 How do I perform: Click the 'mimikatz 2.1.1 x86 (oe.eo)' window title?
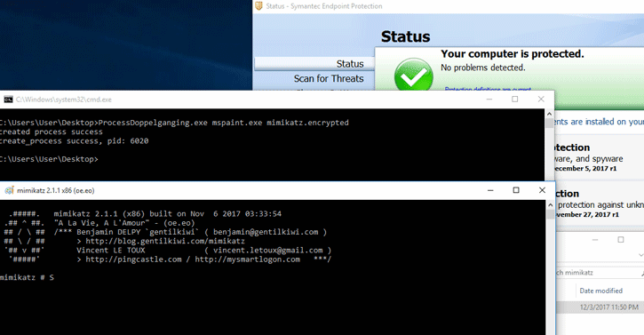tap(55, 190)
